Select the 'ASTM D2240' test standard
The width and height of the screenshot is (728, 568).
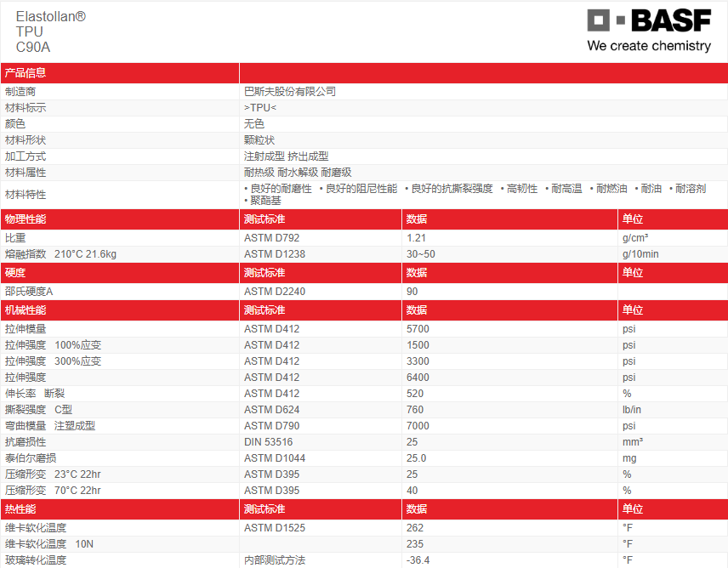tap(275, 292)
